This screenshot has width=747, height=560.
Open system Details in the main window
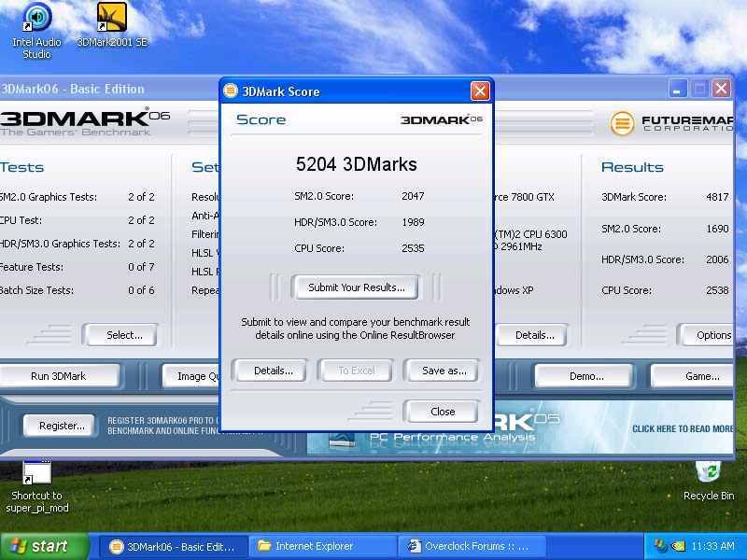click(533, 335)
